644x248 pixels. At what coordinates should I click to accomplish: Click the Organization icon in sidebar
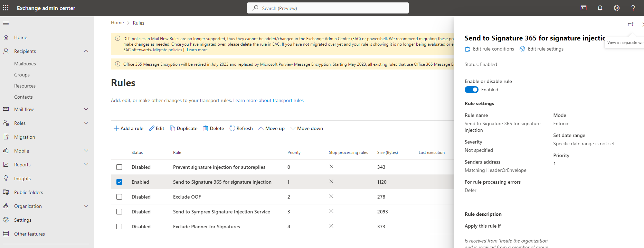(6, 206)
